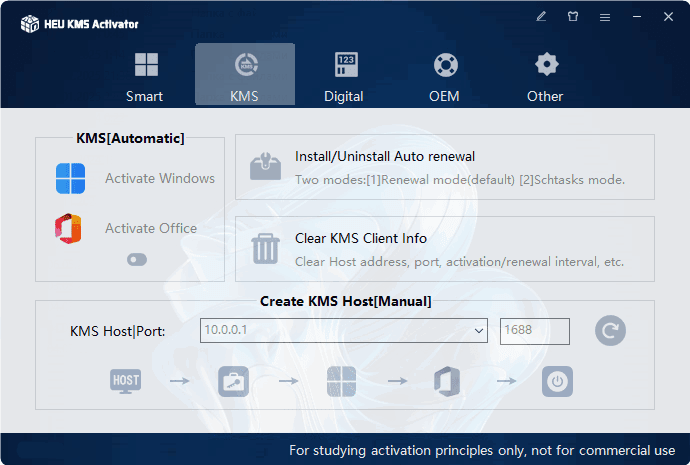Click the Office logo icon

tap(69, 229)
